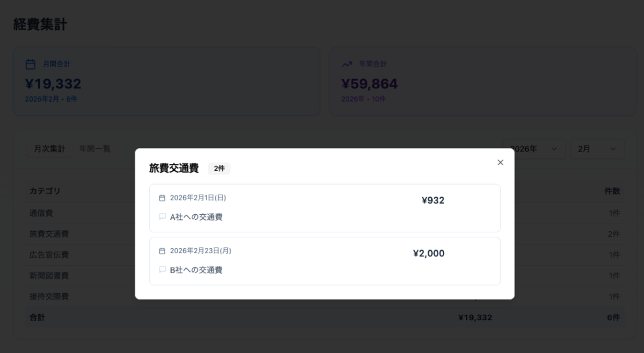Image resolution: width=644 pixels, height=353 pixels.
Task: Click memo icon next to B社への交通費
Action: pos(162,270)
